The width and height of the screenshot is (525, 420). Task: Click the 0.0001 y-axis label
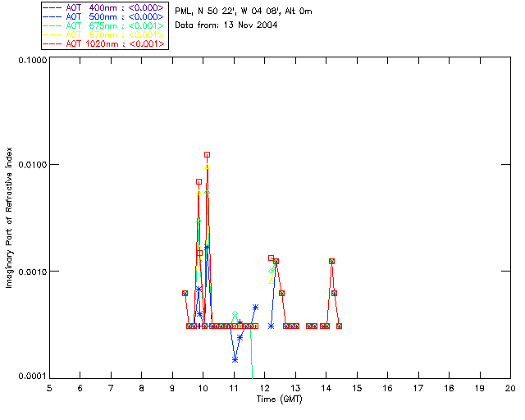pyautogui.click(x=32, y=377)
